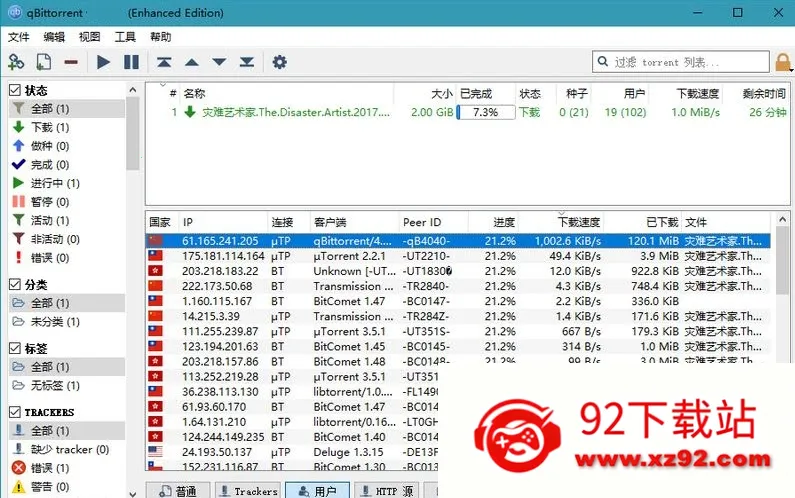Toggle the TRACKERS checkbox
795x498 pixels.
(15, 412)
